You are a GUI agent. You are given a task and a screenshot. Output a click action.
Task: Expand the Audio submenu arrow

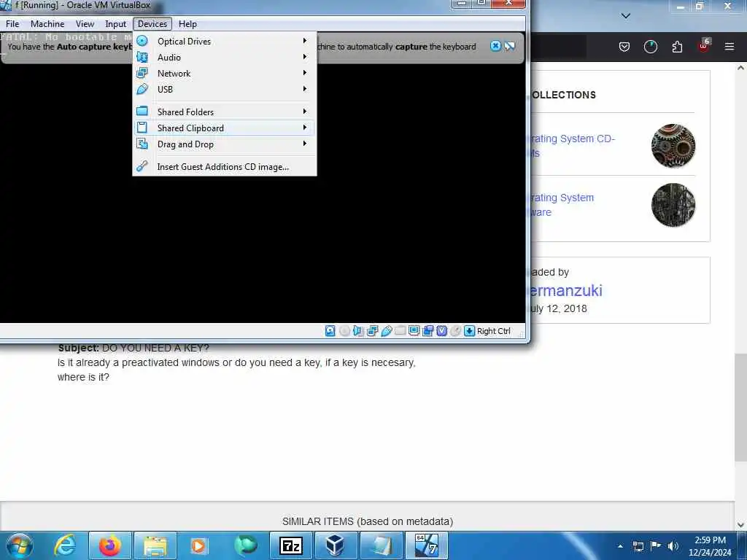click(x=305, y=57)
